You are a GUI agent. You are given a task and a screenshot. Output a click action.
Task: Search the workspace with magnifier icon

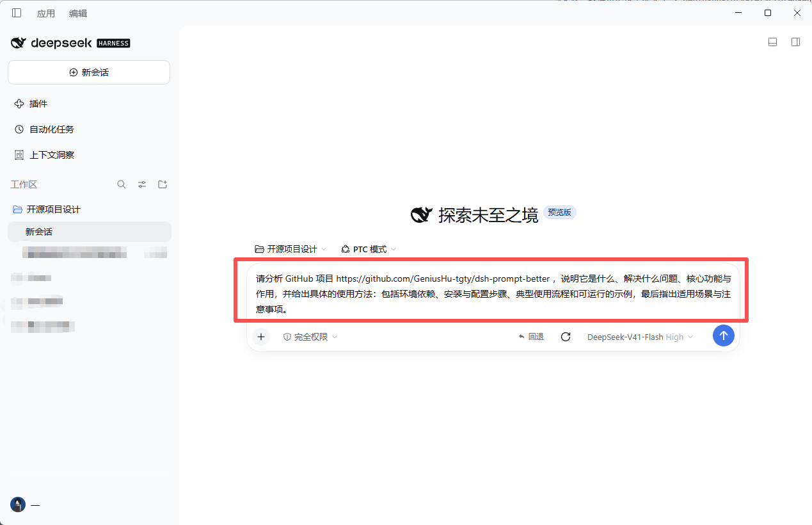122,184
